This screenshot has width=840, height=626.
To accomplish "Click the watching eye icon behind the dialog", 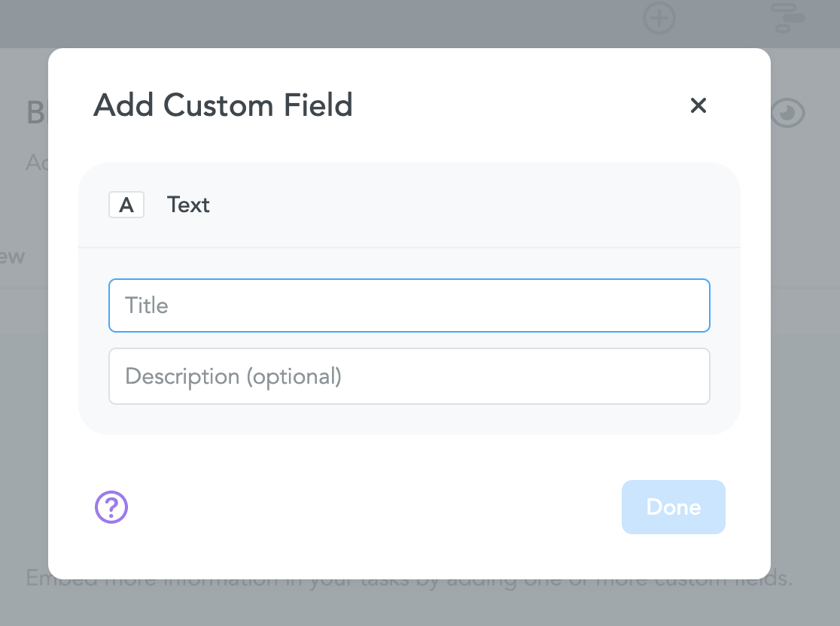I will [x=787, y=113].
